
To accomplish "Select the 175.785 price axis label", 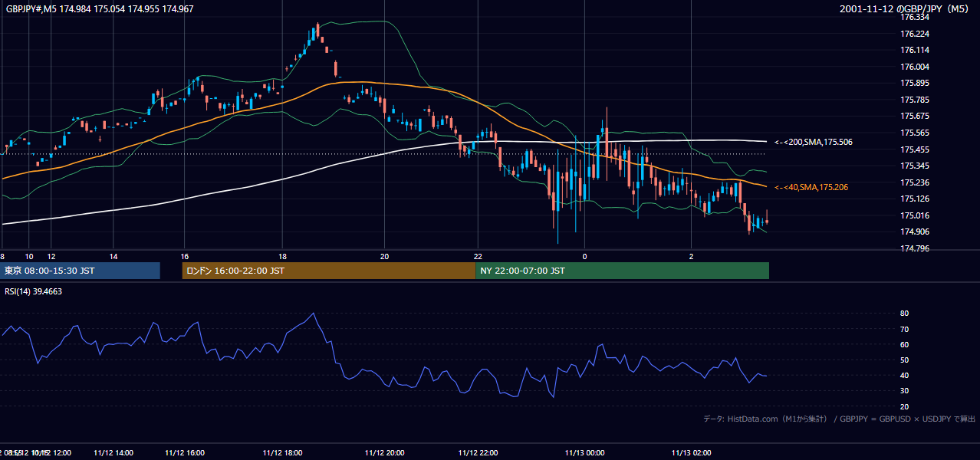I will point(914,100).
